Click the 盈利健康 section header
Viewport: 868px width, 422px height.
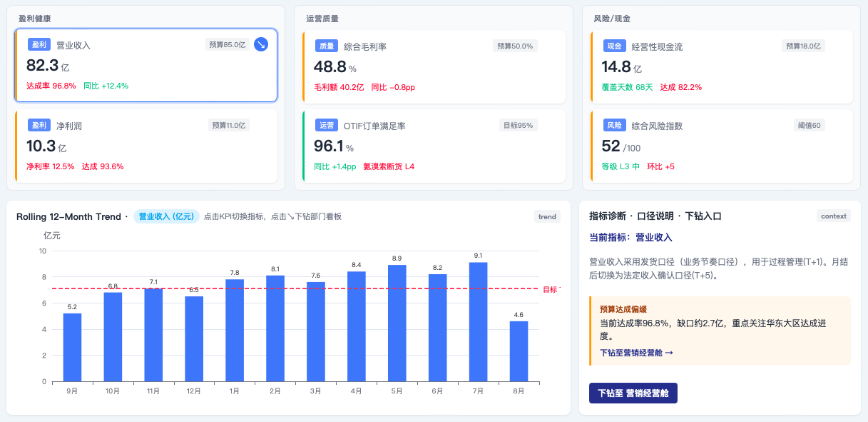pos(34,18)
